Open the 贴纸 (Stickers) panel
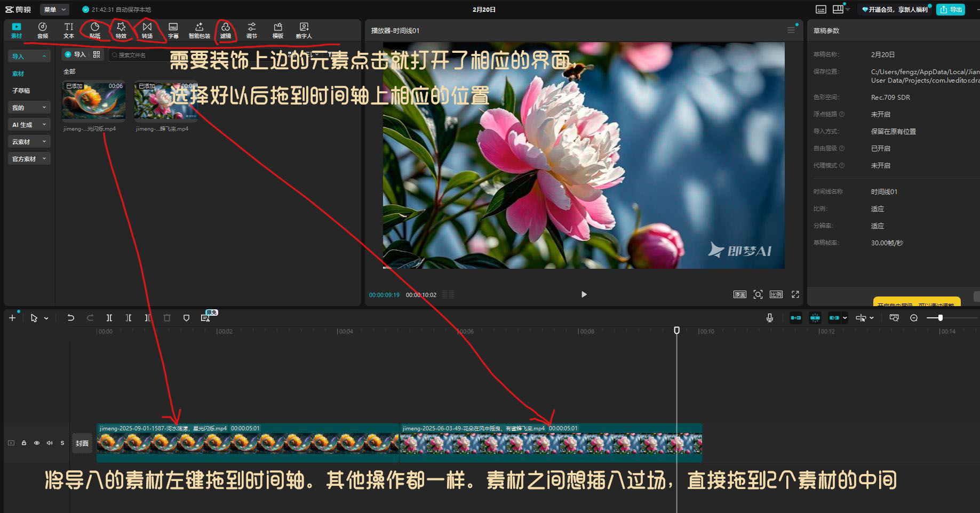Viewport: 980px width, 513px height. point(94,30)
